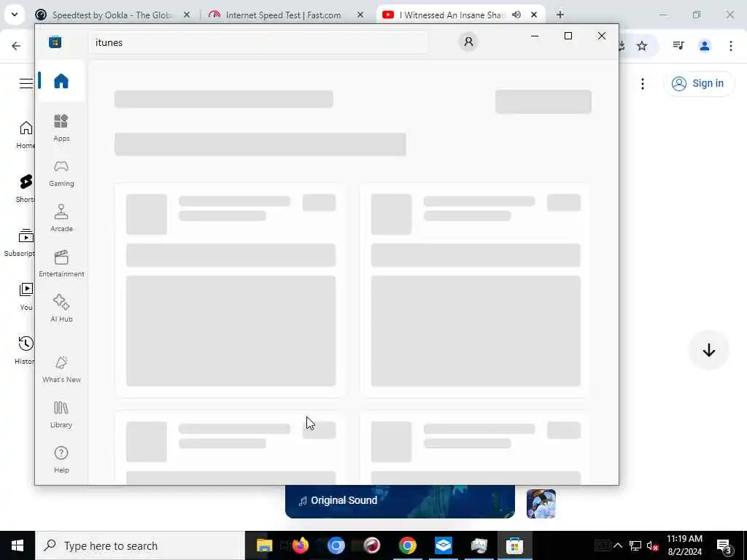Open YouTube History in sidebar
The width and height of the screenshot is (747, 560).
point(26,351)
